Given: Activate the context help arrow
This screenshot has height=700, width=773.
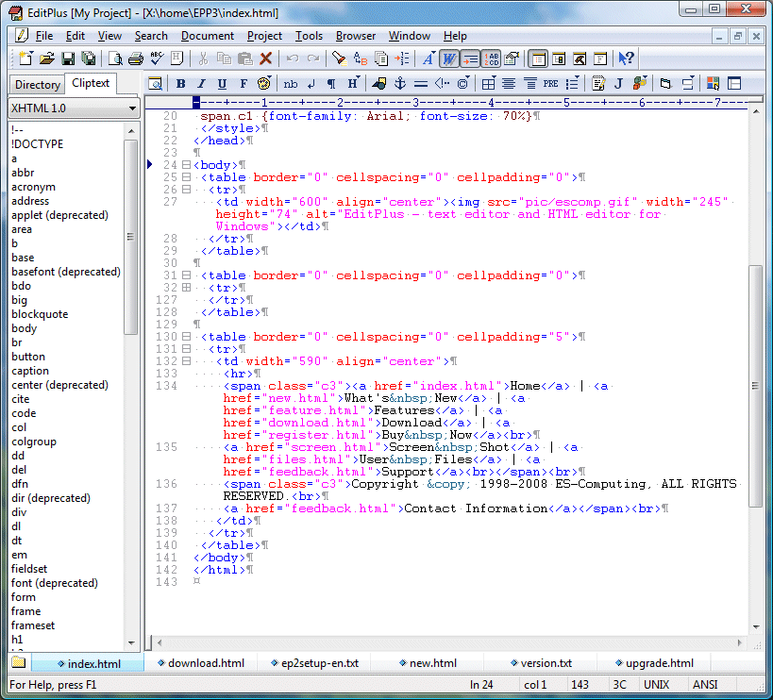Looking at the screenshot, I should [627, 58].
